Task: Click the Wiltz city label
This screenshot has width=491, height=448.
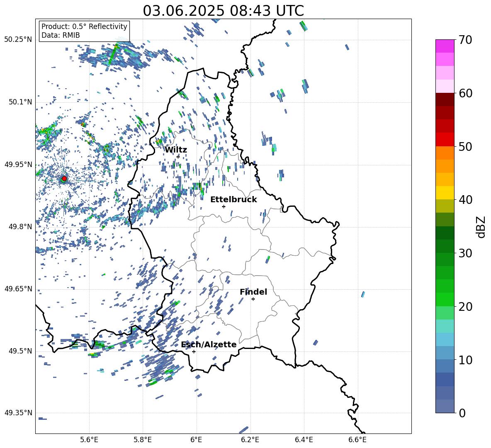Action: (176, 150)
